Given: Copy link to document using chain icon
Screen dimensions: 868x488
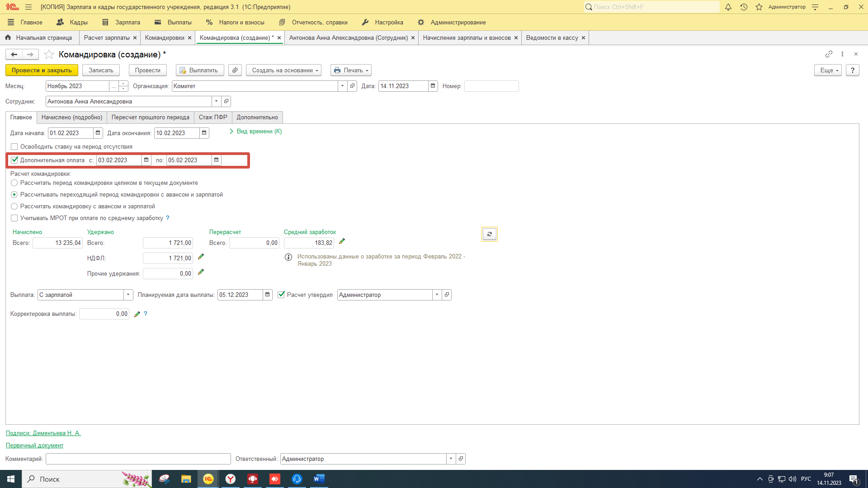Looking at the screenshot, I should coord(828,54).
